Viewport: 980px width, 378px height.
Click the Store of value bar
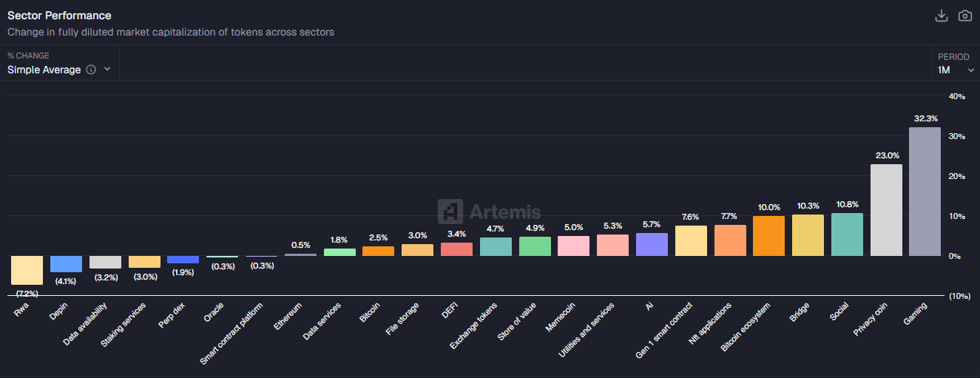535,246
